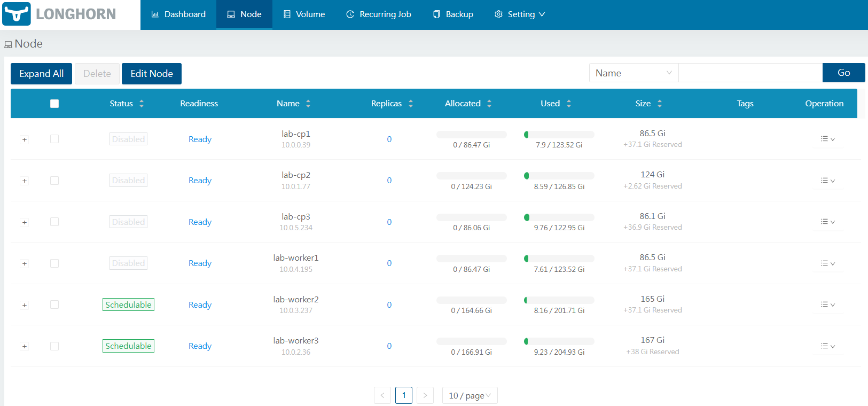This screenshot has width=868, height=406.
Task: Sort the table by Status column
Action: [x=142, y=104]
